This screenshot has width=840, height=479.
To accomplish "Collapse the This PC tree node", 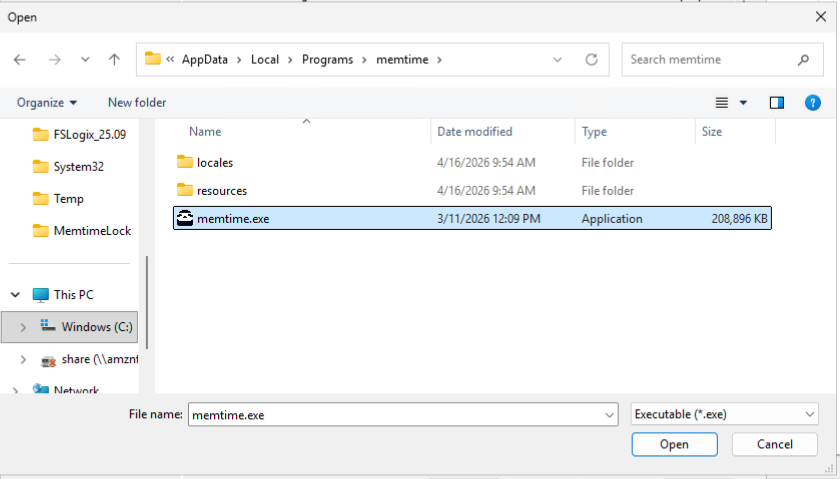I will (16, 295).
